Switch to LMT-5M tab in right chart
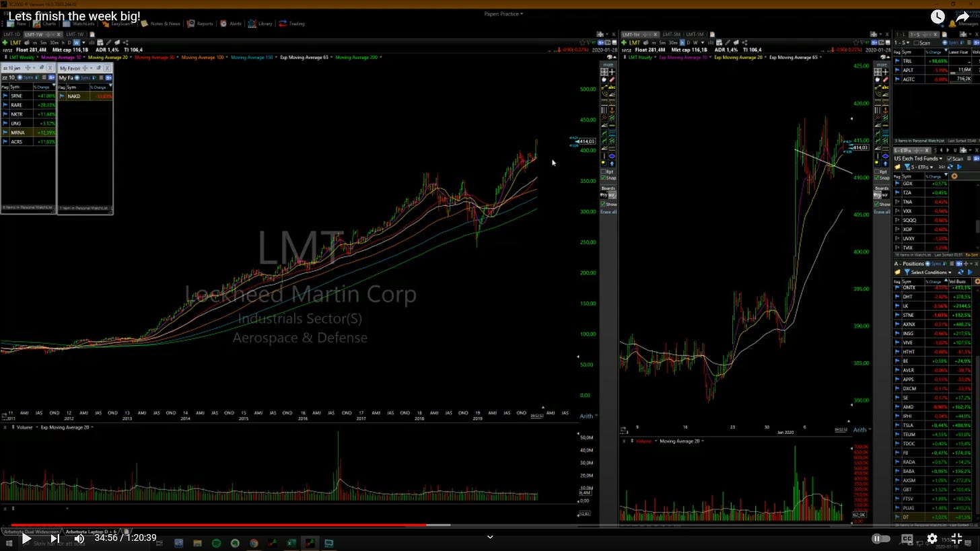This screenshot has height=551, width=980. (x=672, y=34)
